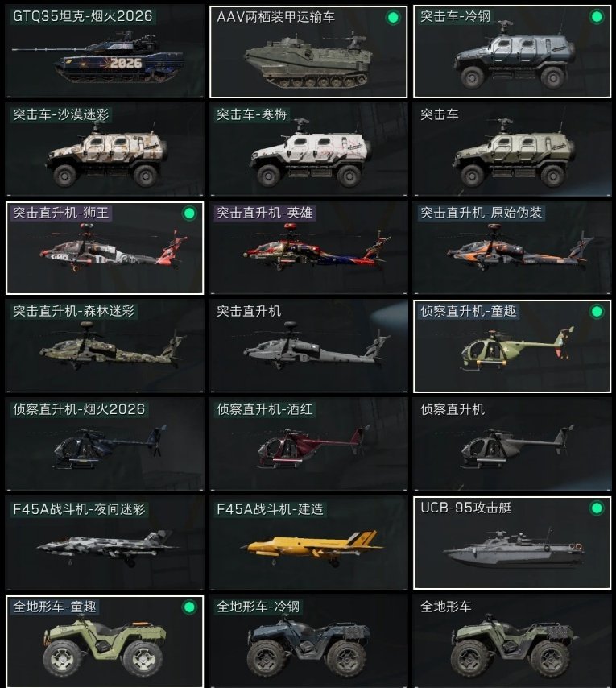
Task: Select the GTQ35坦克-烟火2026 tank skin
Action: (x=105, y=52)
